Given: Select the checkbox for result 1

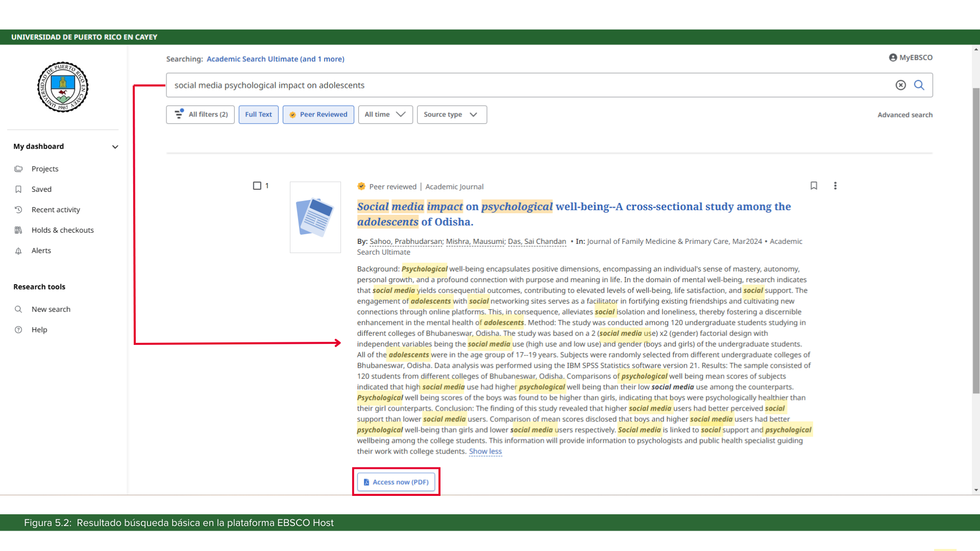Looking at the screenshot, I should tap(257, 186).
